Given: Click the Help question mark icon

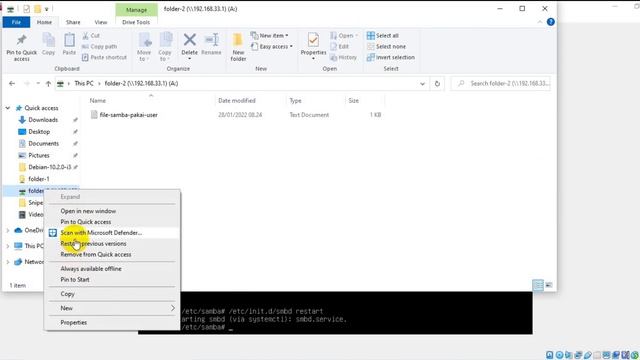Looking at the screenshot, I should coord(551,22).
